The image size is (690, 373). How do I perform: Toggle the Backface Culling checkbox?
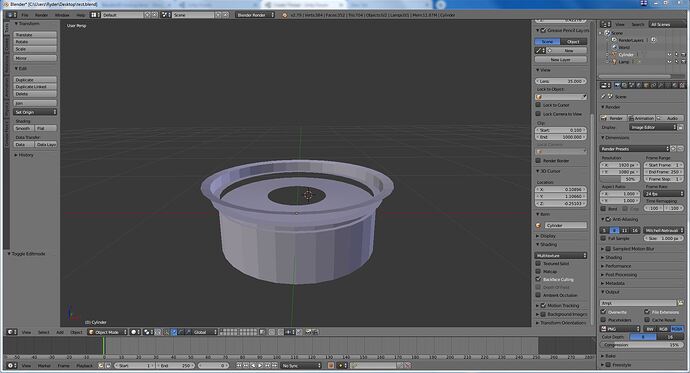(x=538, y=279)
